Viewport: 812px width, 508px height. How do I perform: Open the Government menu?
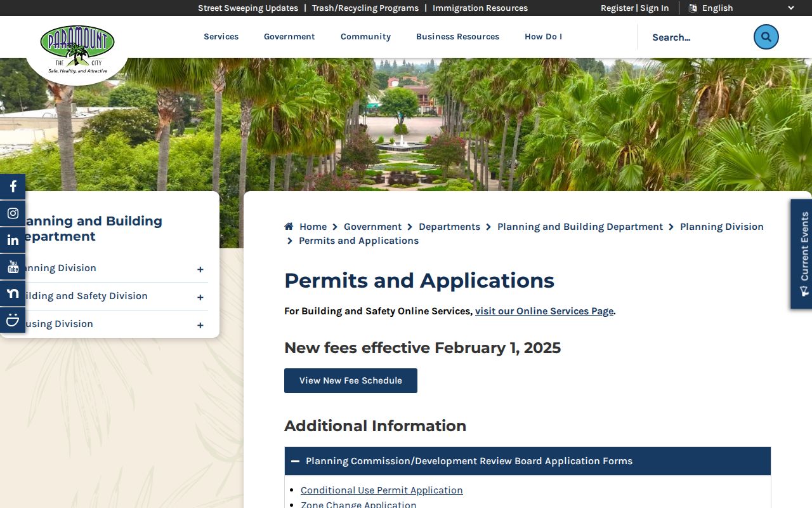coord(289,37)
